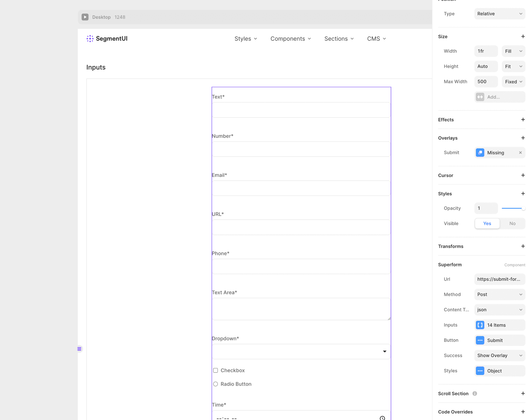Click the array icon showing 14 Items
The width and height of the screenshot is (530, 420).
[x=480, y=325]
